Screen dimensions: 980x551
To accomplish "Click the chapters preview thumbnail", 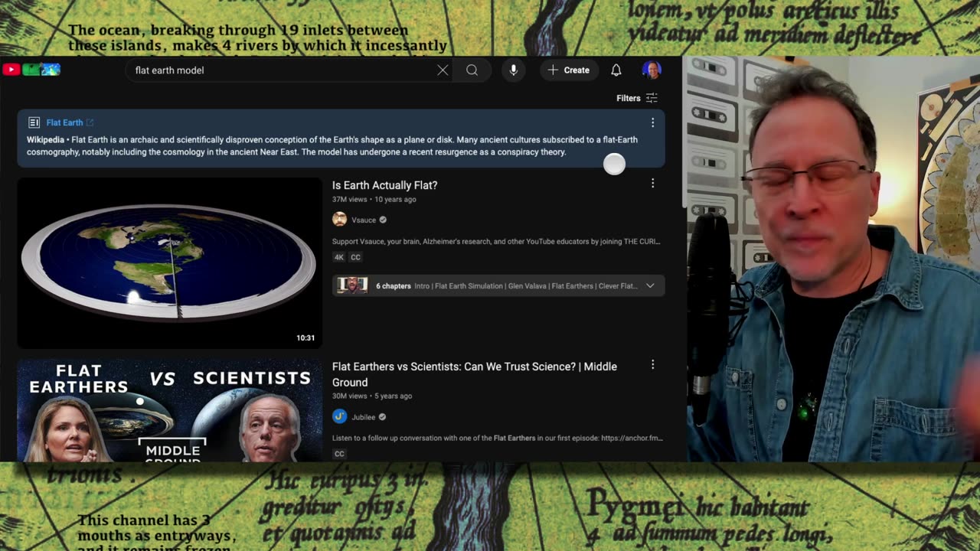I will point(353,286).
